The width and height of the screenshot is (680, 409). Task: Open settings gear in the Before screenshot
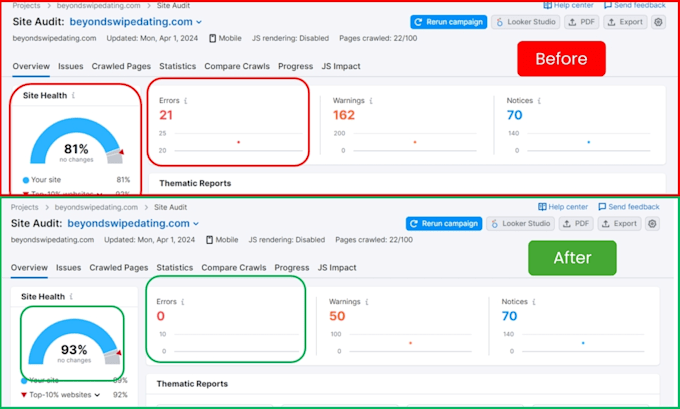click(658, 22)
